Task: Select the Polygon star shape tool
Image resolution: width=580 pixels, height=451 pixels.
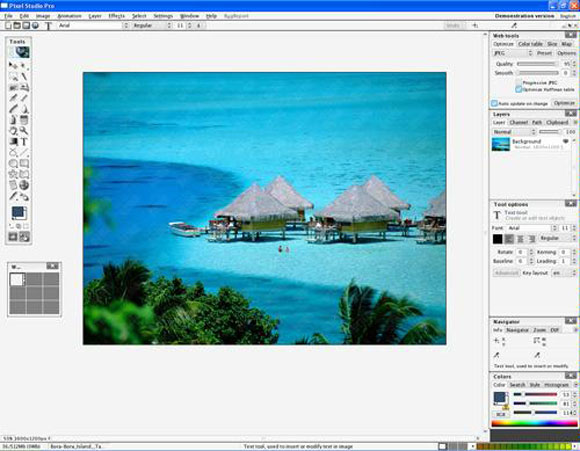Action: (x=13, y=174)
